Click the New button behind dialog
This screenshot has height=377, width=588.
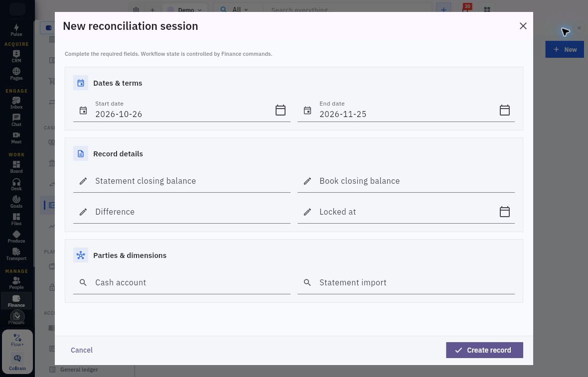click(x=565, y=49)
